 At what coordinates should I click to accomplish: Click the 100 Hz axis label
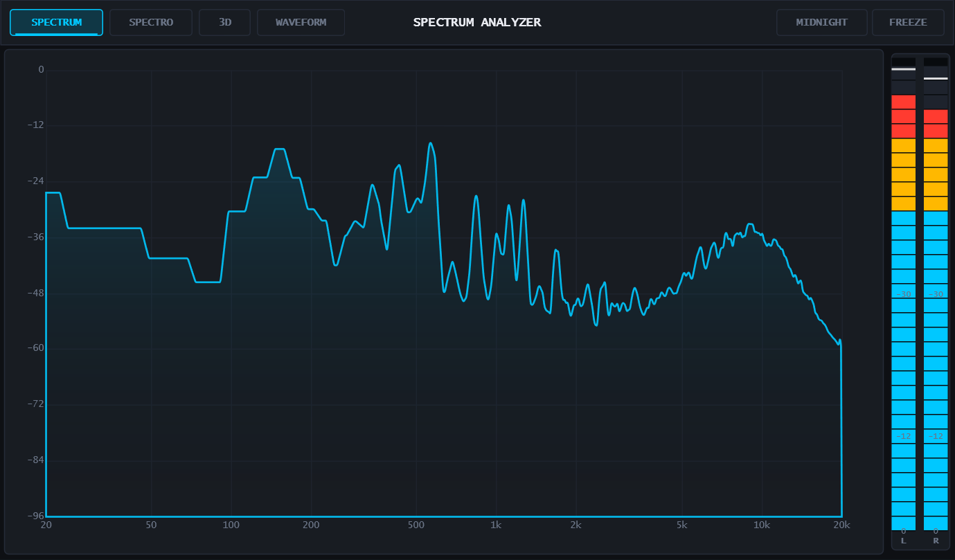231,525
